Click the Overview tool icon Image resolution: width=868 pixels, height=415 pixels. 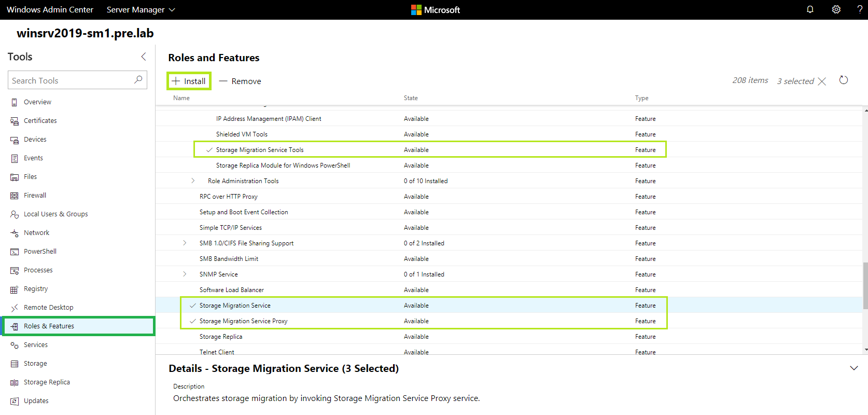(x=15, y=102)
